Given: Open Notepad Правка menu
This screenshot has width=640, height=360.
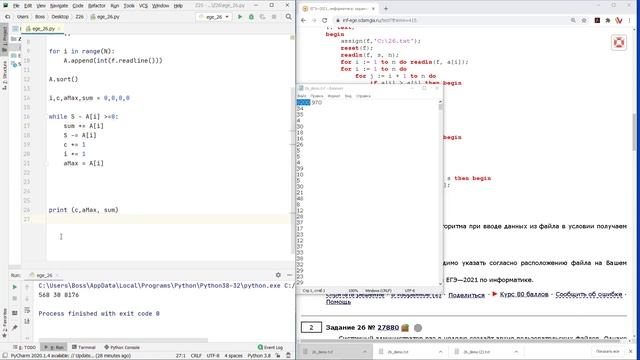Looking at the screenshot, I should 317,96.
